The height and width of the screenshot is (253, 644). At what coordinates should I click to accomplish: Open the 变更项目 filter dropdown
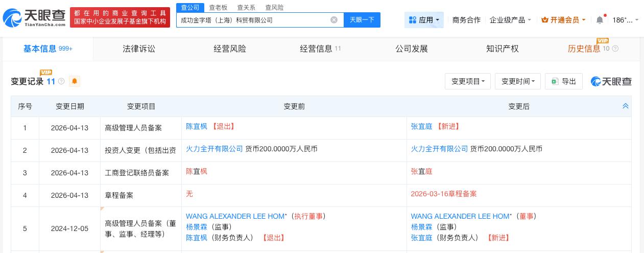[x=468, y=81]
